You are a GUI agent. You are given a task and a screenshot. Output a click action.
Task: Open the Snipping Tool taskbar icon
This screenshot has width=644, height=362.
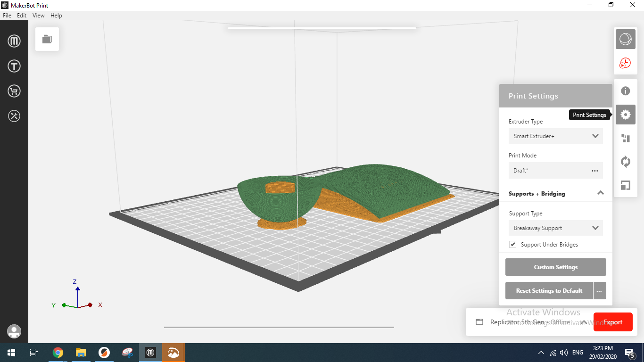pyautogui.click(x=127, y=353)
